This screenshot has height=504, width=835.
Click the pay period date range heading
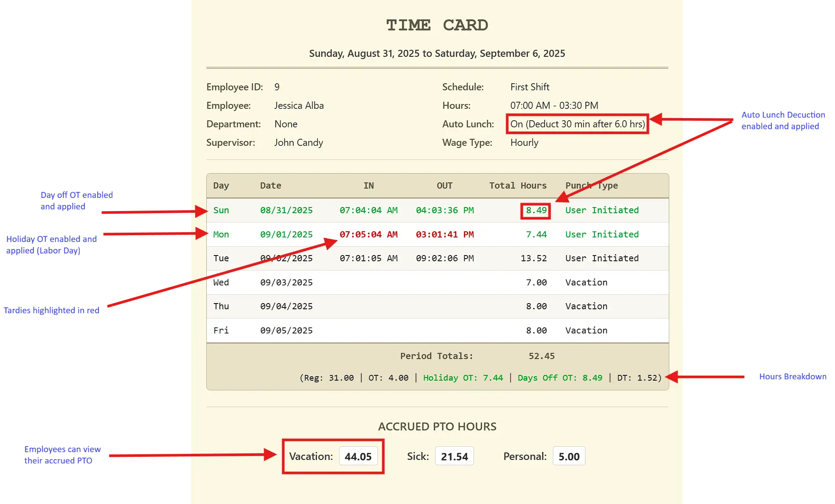[x=437, y=53]
